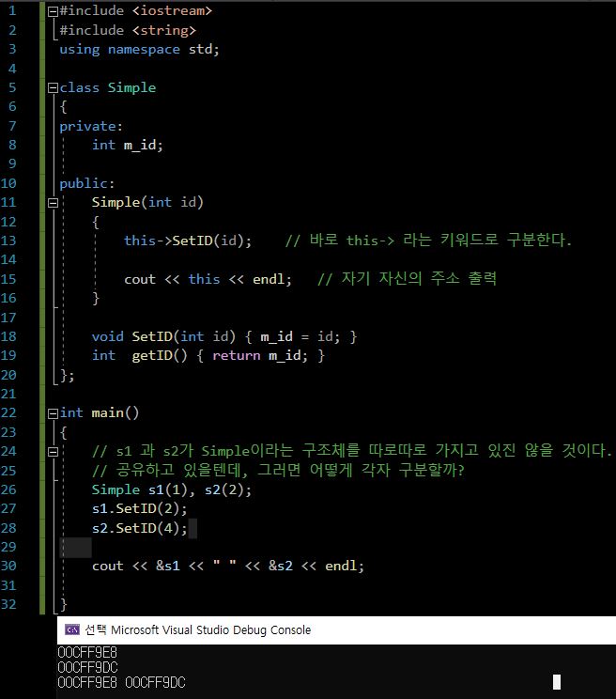
Task: Click the comment on line 25
Action: 278,470
